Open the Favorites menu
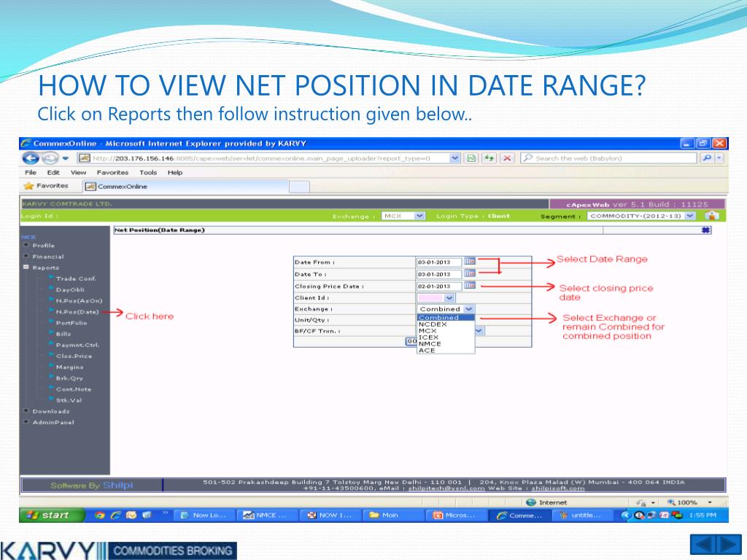Viewport: 747px width, 560px height. 112,172
